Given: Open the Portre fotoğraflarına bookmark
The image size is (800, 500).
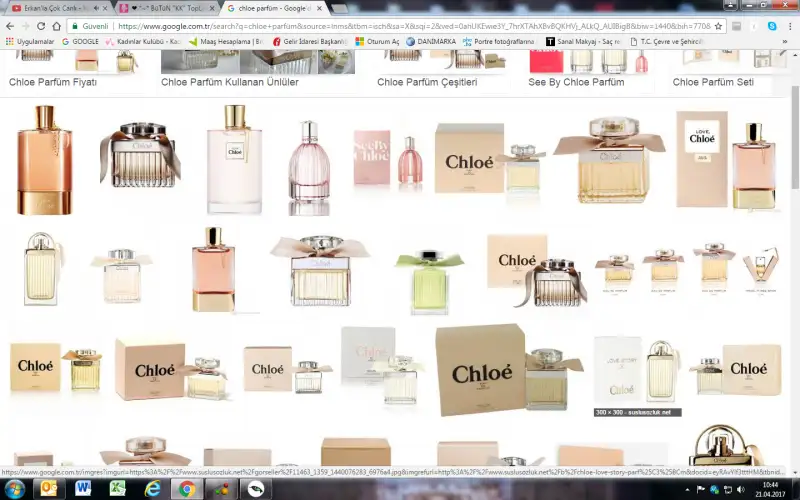Looking at the screenshot, I should click(498, 41).
